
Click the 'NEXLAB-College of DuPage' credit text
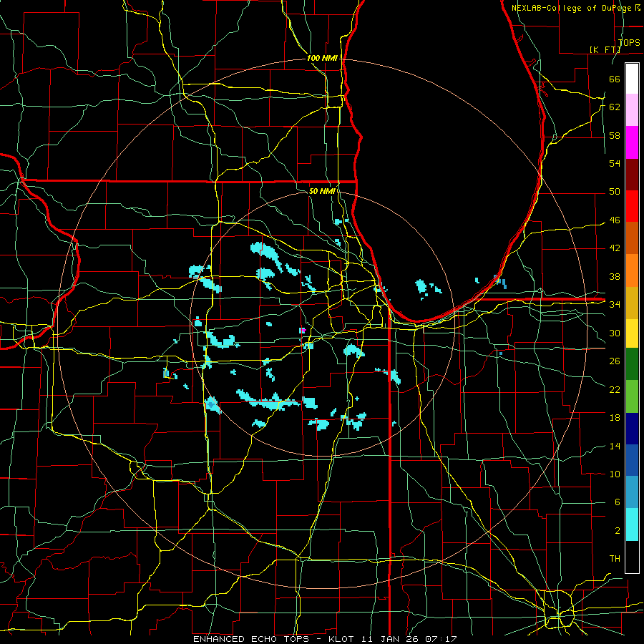[571, 8]
